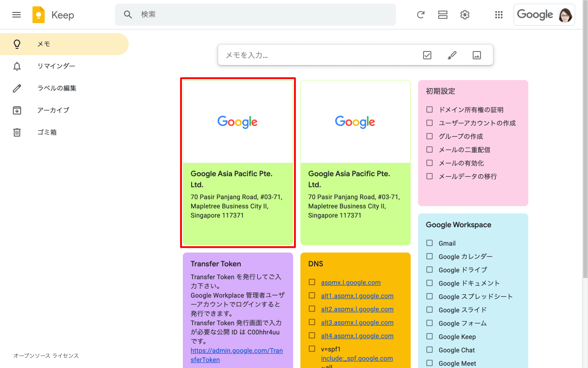
Task: Open the second Google Asia Pacific note
Action: click(x=356, y=162)
